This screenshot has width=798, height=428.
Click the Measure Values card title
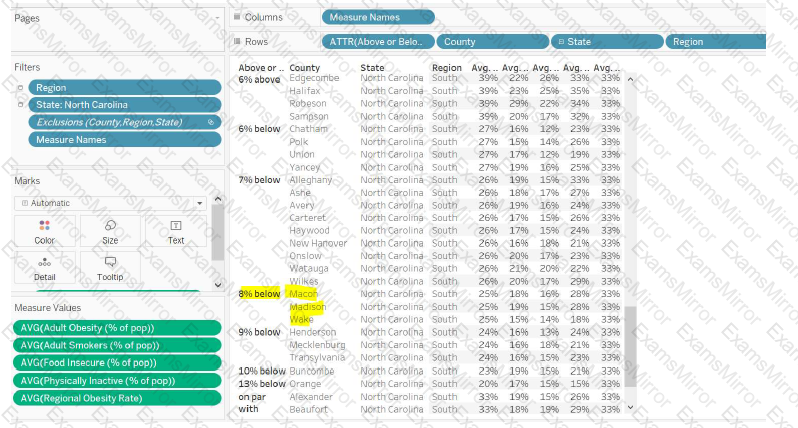pyautogui.click(x=47, y=308)
